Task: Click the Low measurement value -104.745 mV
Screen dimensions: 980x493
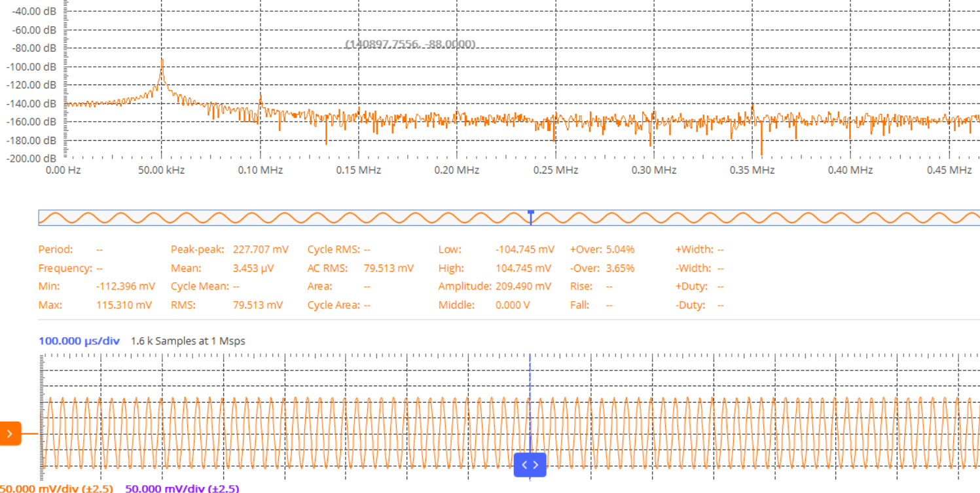Action: coord(525,249)
